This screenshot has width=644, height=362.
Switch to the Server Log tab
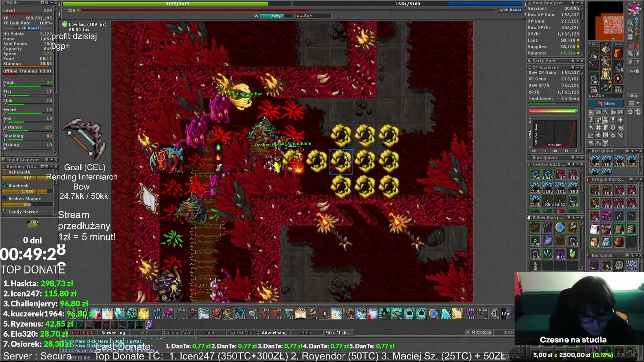(113, 333)
